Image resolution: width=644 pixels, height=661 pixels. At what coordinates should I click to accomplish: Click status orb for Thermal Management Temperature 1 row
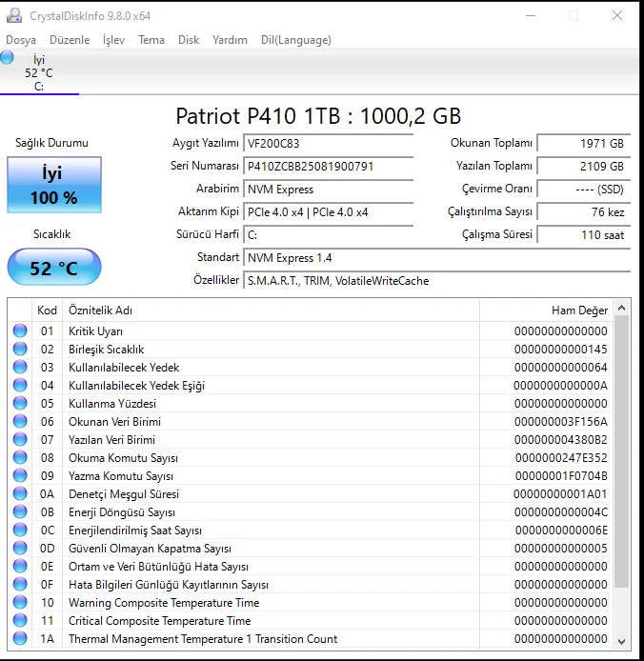(20, 639)
